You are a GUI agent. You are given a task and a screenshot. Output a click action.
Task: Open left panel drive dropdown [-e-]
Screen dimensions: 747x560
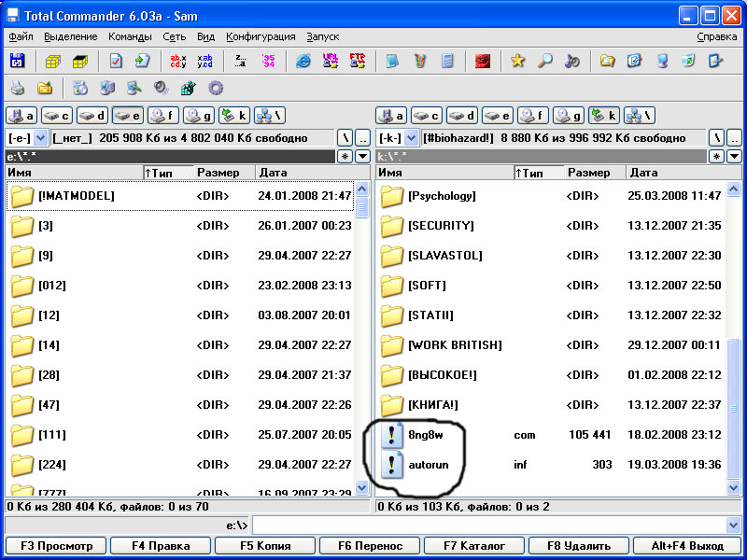(40, 137)
